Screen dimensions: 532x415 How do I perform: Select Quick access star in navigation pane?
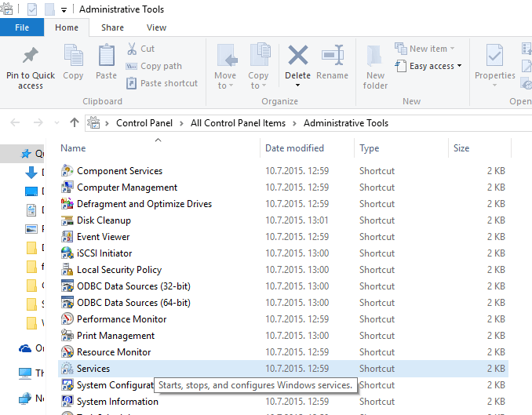coord(26,154)
